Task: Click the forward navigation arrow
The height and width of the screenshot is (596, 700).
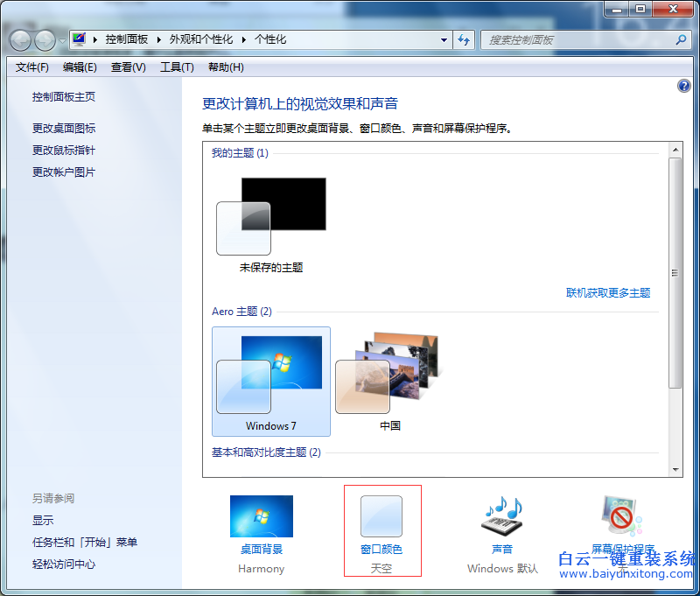Action: 44,39
